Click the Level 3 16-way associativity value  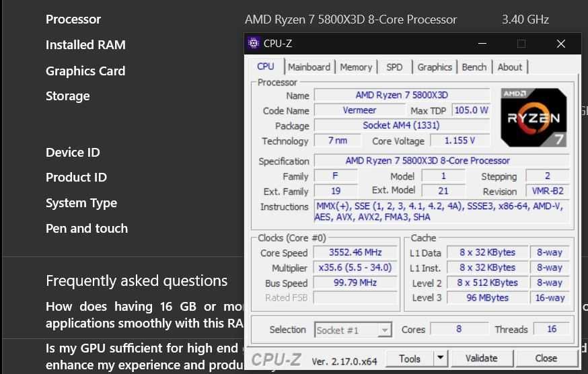(550, 298)
